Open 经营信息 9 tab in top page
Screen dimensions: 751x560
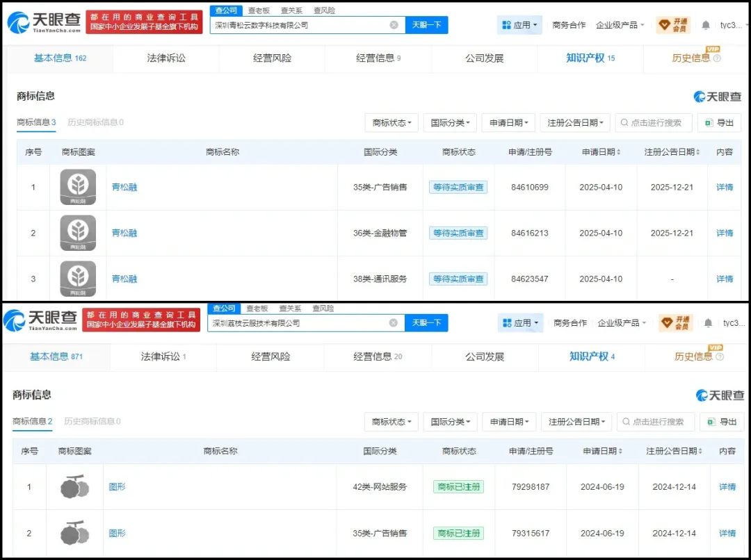[378, 58]
